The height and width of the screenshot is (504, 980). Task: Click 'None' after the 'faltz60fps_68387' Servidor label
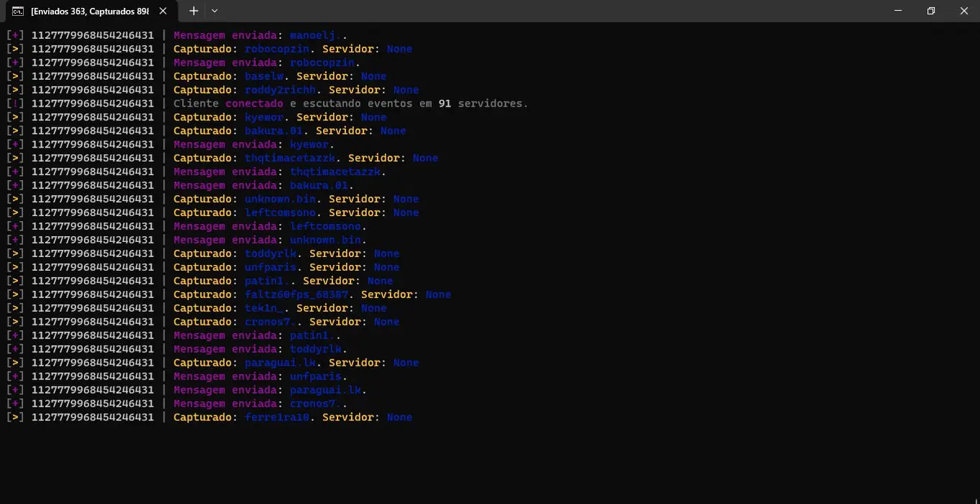(438, 294)
